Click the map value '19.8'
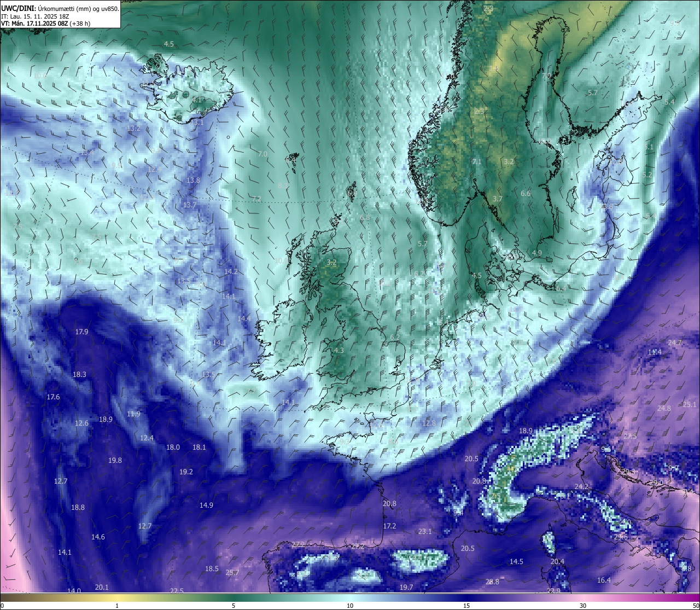 click(115, 460)
